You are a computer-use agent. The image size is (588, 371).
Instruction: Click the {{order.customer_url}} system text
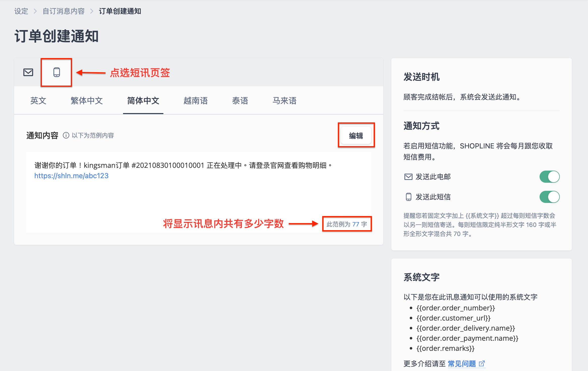pos(453,318)
